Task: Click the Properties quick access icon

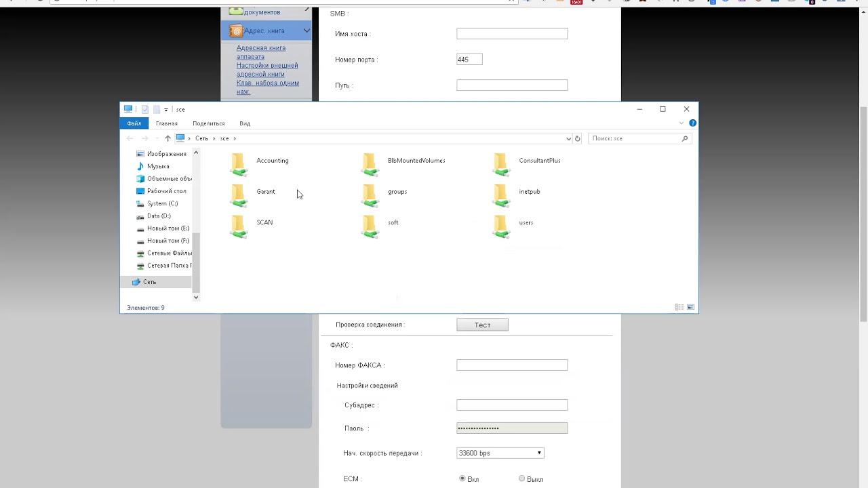Action: tap(144, 109)
